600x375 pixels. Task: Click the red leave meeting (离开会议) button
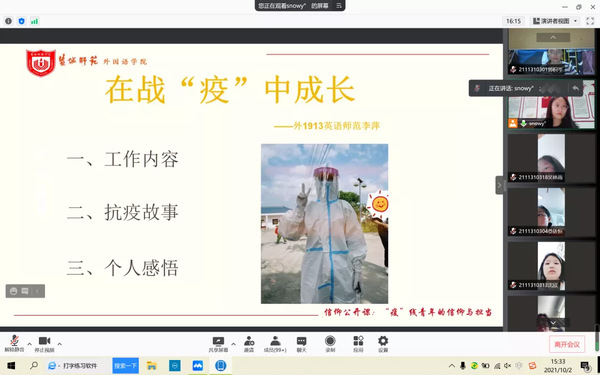[x=567, y=344]
